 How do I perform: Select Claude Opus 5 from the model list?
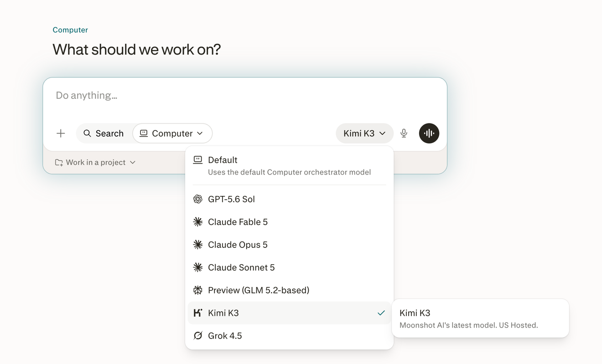tap(289, 245)
